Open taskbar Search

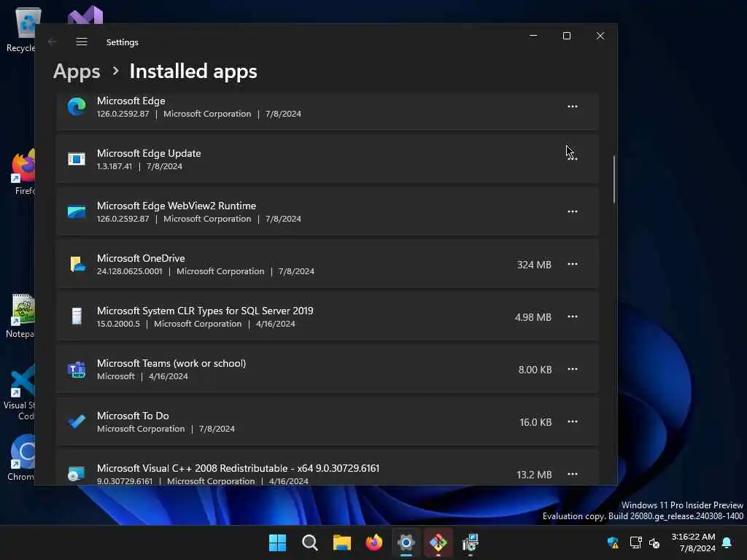point(309,542)
